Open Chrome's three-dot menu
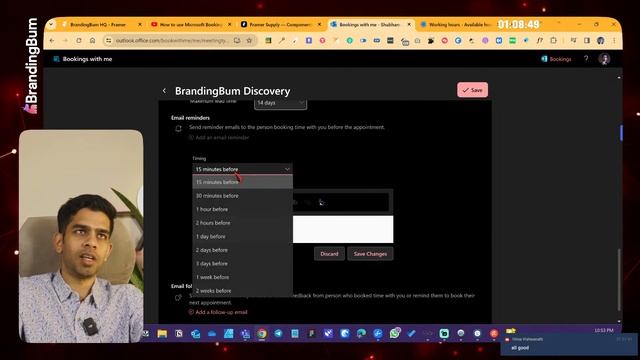This screenshot has width=640, height=360. (x=614, y=40)
